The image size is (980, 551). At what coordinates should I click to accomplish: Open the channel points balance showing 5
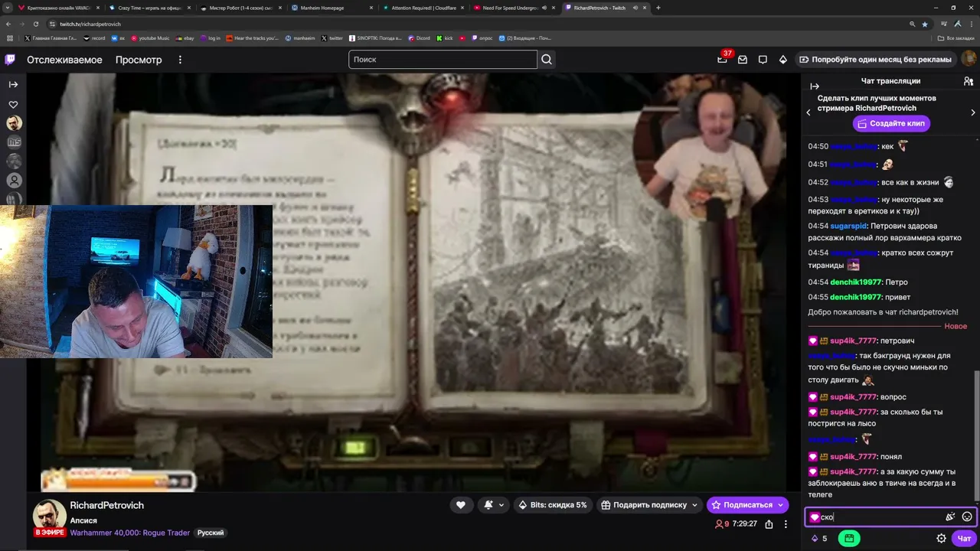819,539
